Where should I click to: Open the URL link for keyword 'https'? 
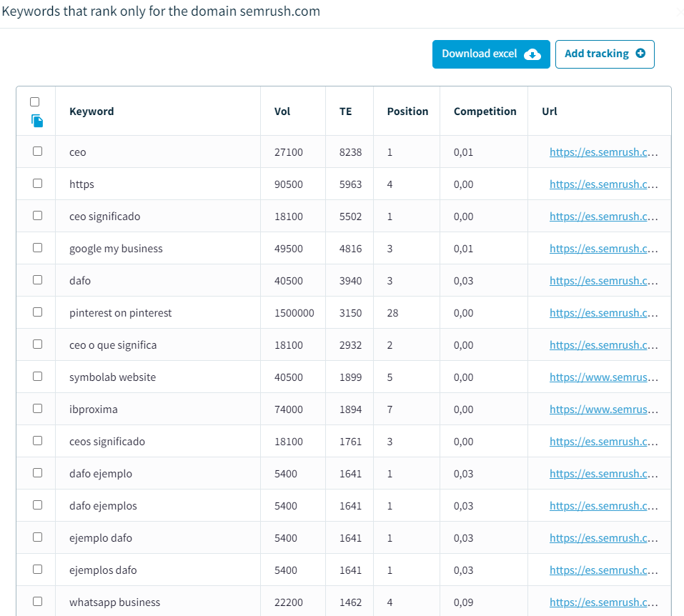click(603, 184)
